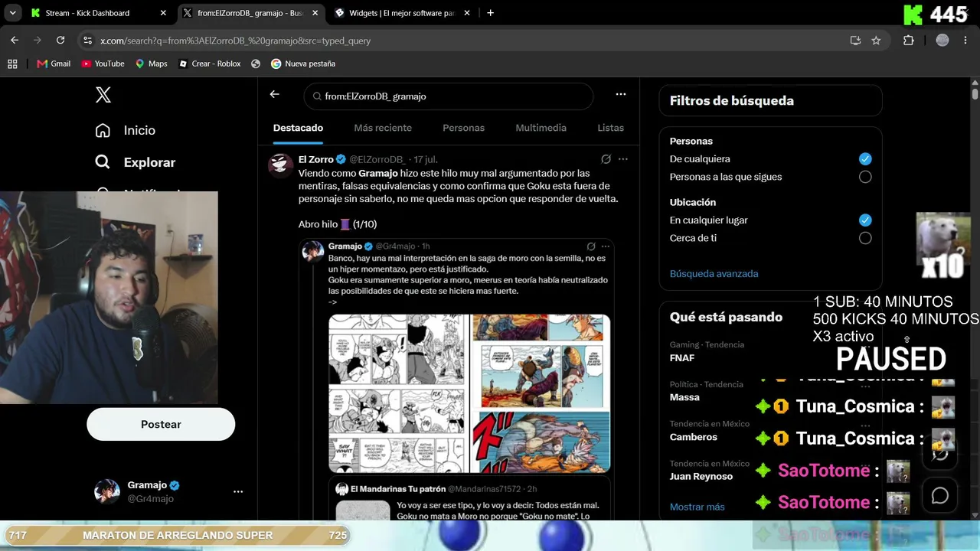The image size is (980, 551).
Task: Open the color manga page image
Action: [542, 393]
